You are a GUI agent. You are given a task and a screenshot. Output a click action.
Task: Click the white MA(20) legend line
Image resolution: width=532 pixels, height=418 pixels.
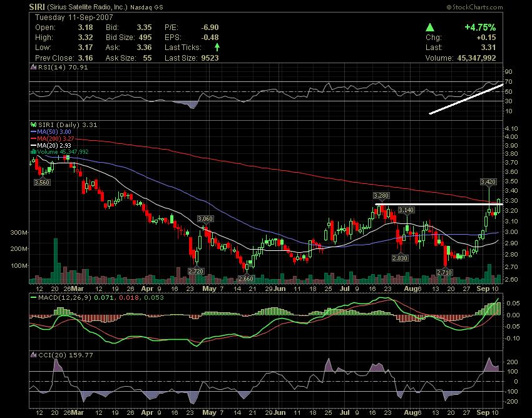[33, 145]
